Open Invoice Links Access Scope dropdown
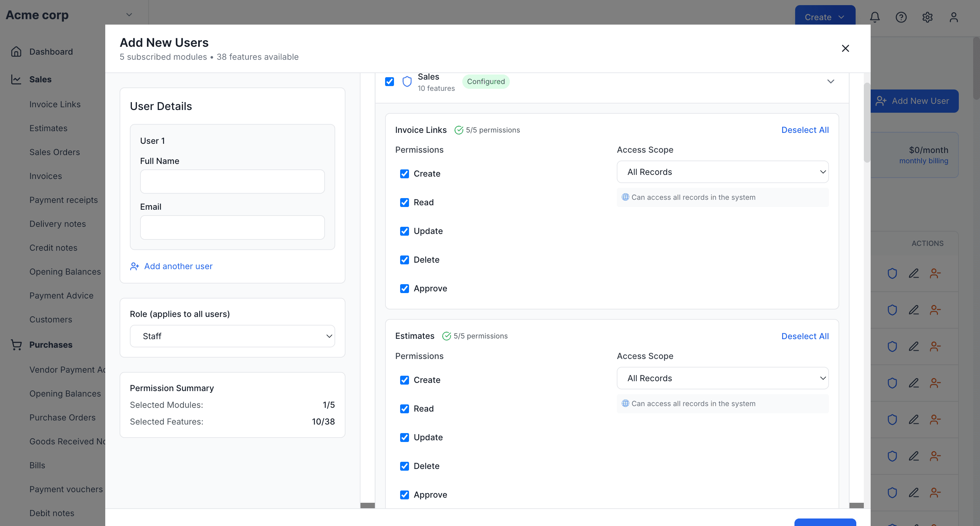 point(722,172)
